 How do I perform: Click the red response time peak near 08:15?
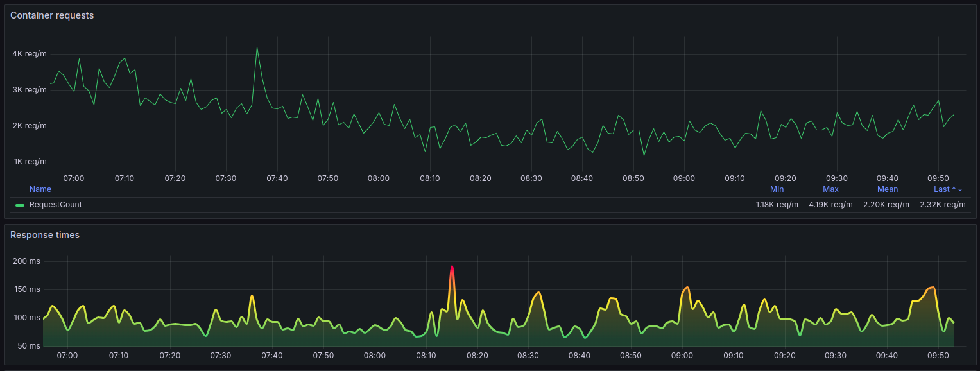452,266
